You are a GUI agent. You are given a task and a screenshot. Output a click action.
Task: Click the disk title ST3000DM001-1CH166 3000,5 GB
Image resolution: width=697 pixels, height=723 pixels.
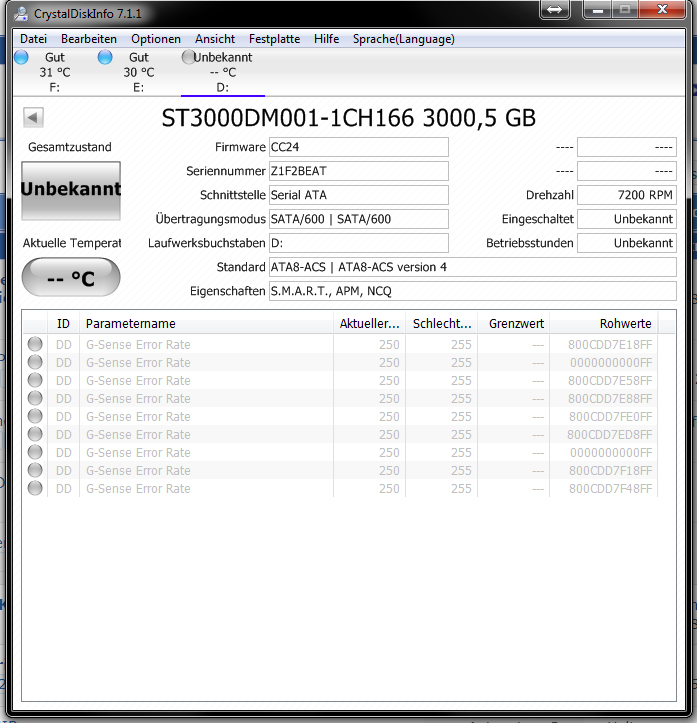tap(348, 118)
